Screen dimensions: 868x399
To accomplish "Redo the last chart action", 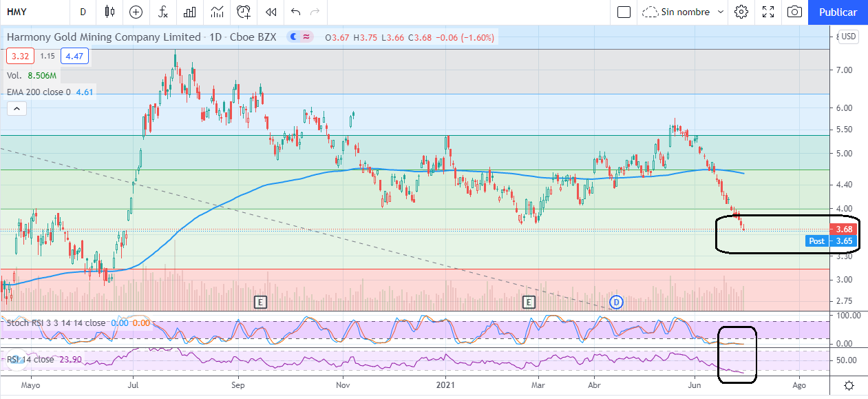I will 315,12.
